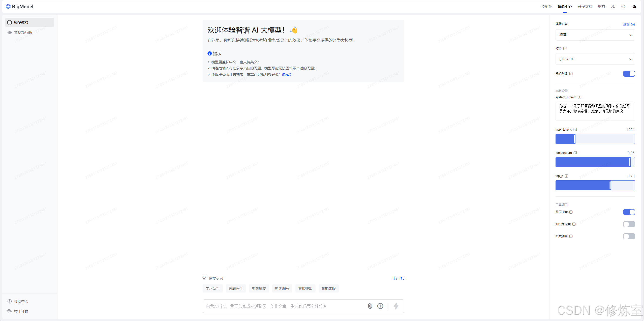Select 音视频互动 in the sidebar
This screenshot has width=644, height=321.
point(23,33)
